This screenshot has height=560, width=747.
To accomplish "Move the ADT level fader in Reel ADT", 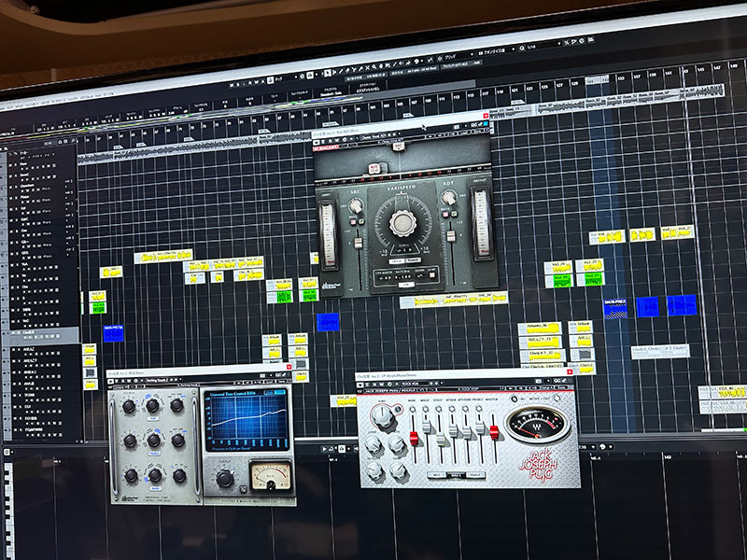I will tap(451, 236).
